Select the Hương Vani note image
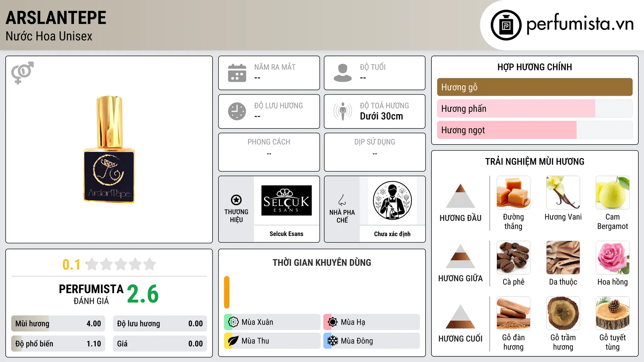The width and height of the screenshot is (644, 362). 563,193
